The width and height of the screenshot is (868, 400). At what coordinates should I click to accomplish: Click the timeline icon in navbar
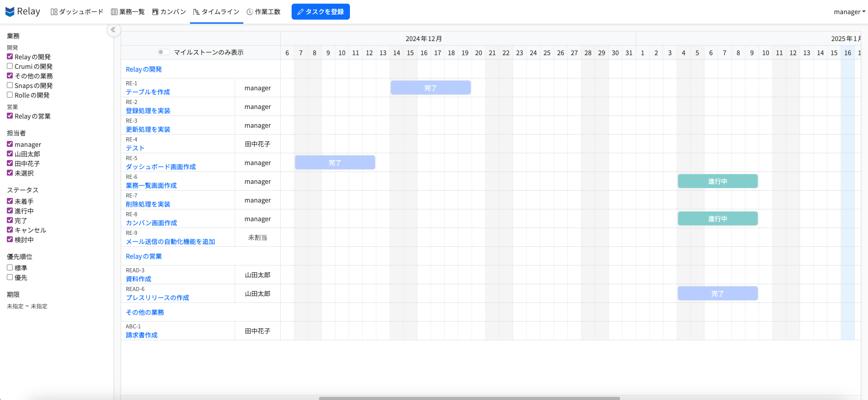click(196, 12)
